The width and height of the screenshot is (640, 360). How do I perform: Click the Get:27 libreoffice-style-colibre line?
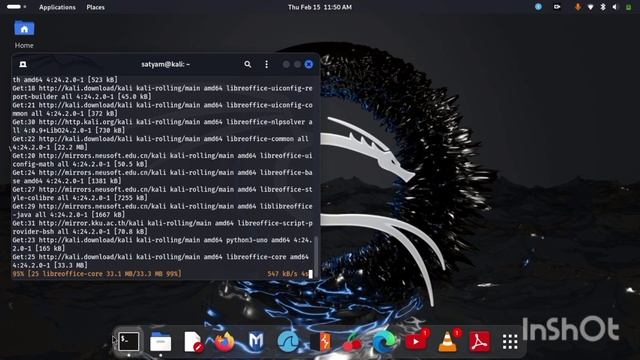pos(162,193)
